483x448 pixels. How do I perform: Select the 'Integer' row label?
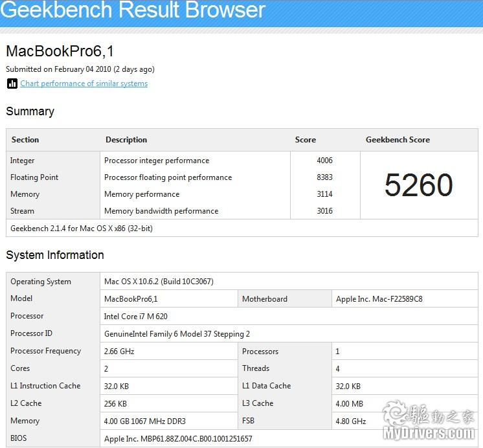tap(22, 161)
